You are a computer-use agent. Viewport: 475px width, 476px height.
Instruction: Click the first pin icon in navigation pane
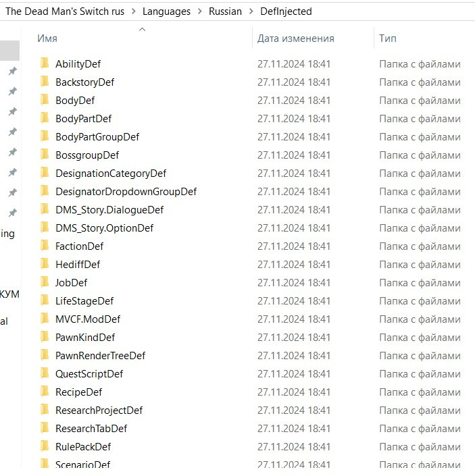pos(12,71)
